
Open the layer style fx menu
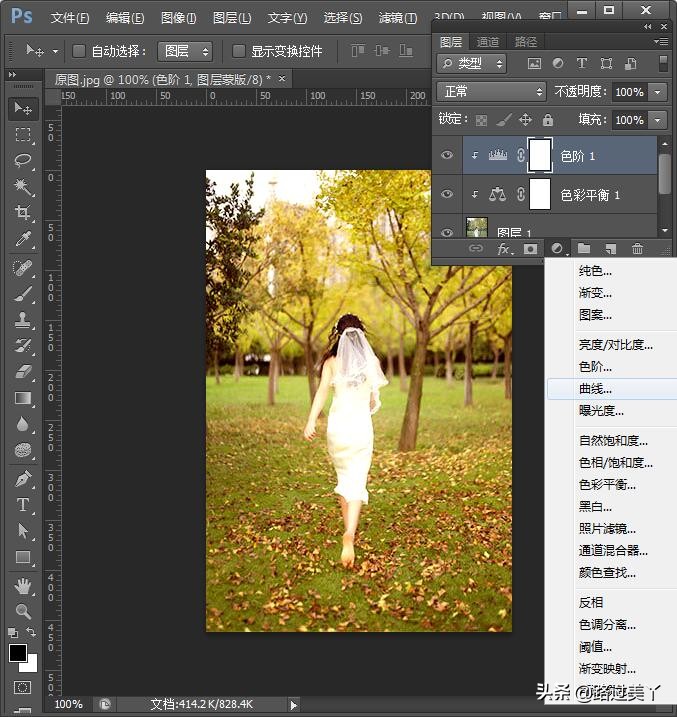(504, 249)
